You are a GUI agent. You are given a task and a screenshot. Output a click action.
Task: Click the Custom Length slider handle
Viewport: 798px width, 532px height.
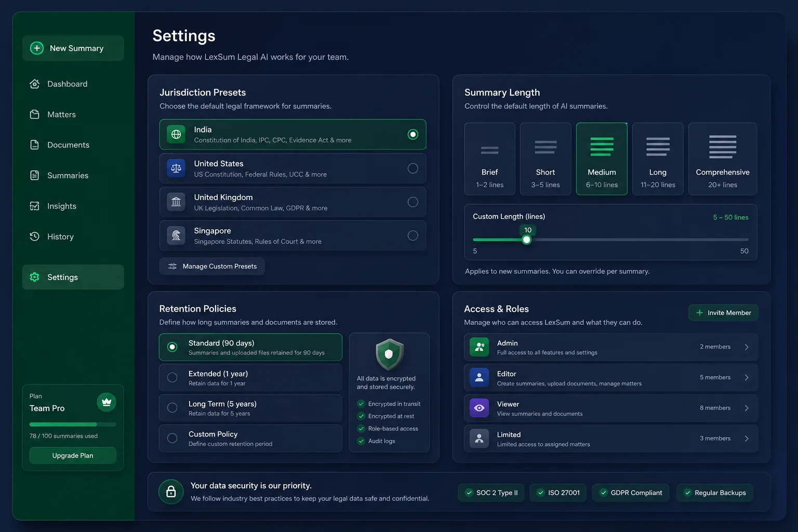527,240
